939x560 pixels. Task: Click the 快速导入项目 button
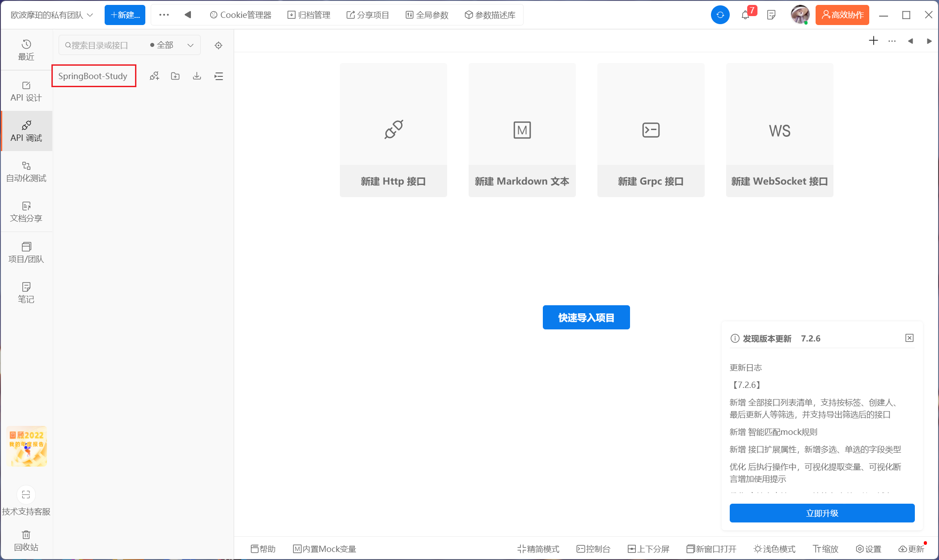click(x=586, y=317)
